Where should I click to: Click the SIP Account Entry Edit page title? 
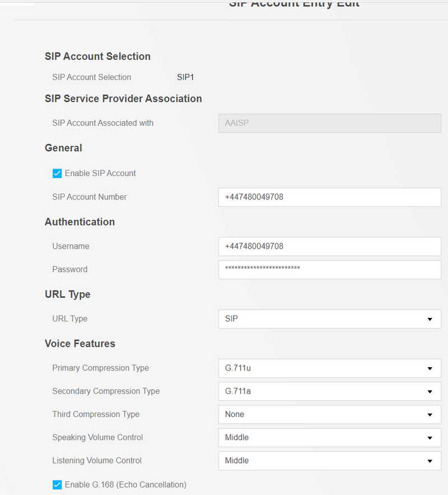coord(294,4)
